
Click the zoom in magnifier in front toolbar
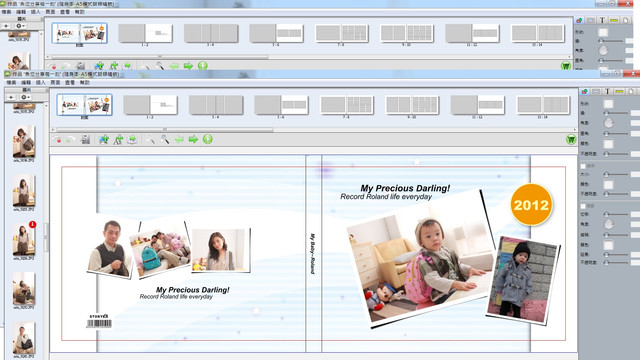coord(164,139)
